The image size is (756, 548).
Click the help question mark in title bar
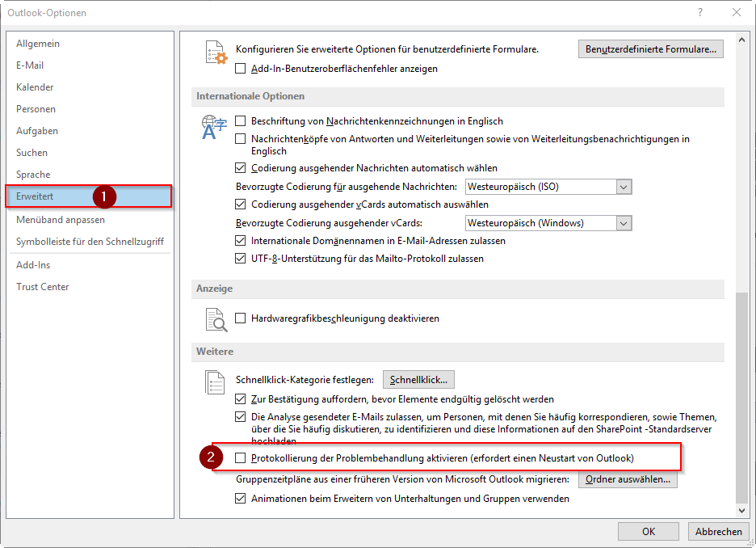point(699,12)
